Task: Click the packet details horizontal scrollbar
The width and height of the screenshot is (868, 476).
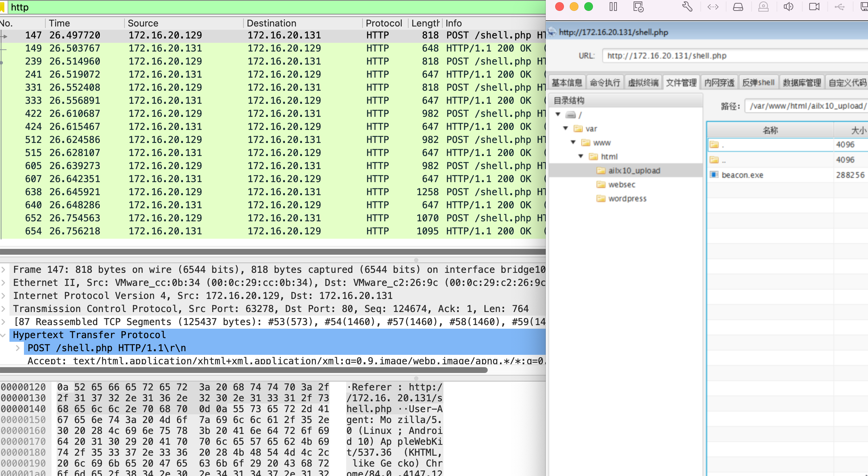Action: (243, 370)
